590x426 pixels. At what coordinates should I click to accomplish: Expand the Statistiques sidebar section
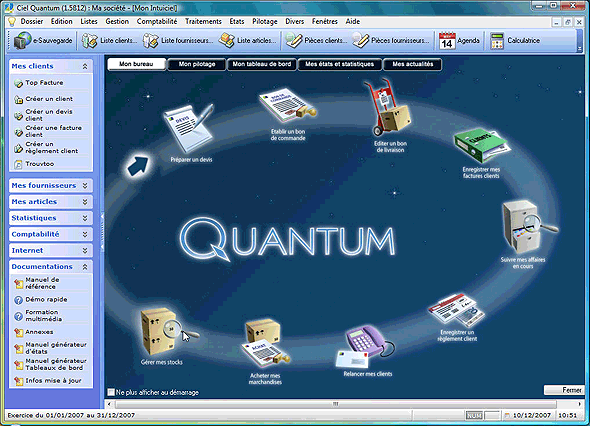pyautogui.click(x=85, y=218)
